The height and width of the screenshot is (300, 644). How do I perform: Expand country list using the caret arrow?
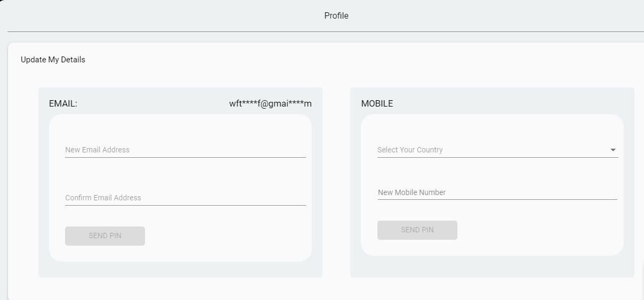coord(613,150)
